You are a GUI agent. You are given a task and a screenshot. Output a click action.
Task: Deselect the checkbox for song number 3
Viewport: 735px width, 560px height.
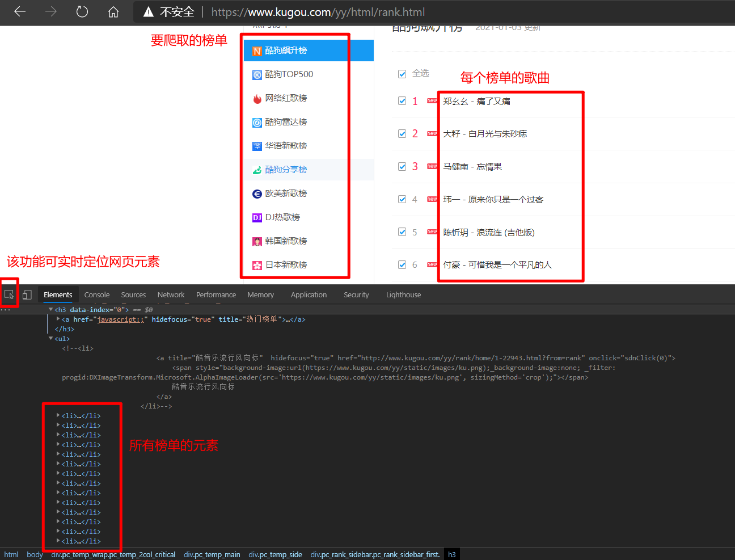(x=402, y=167)
